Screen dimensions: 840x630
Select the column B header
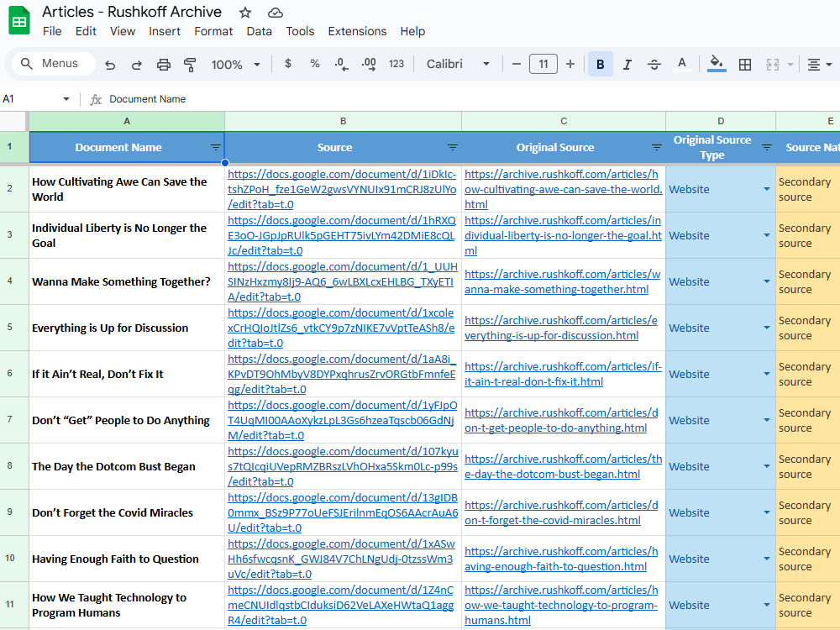[343, 121]
